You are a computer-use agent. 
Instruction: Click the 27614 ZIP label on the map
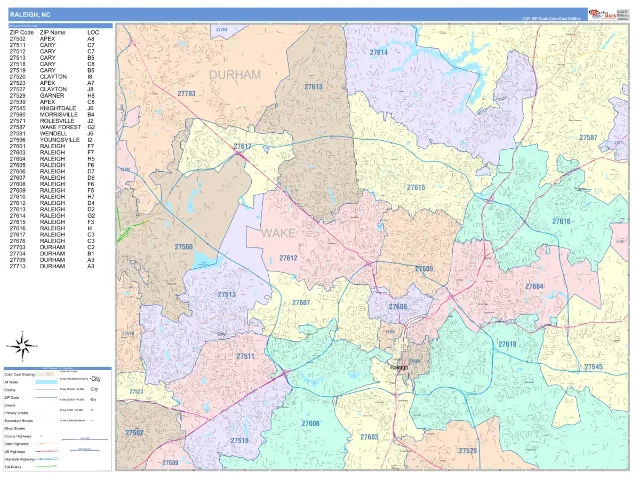point(378,53)
